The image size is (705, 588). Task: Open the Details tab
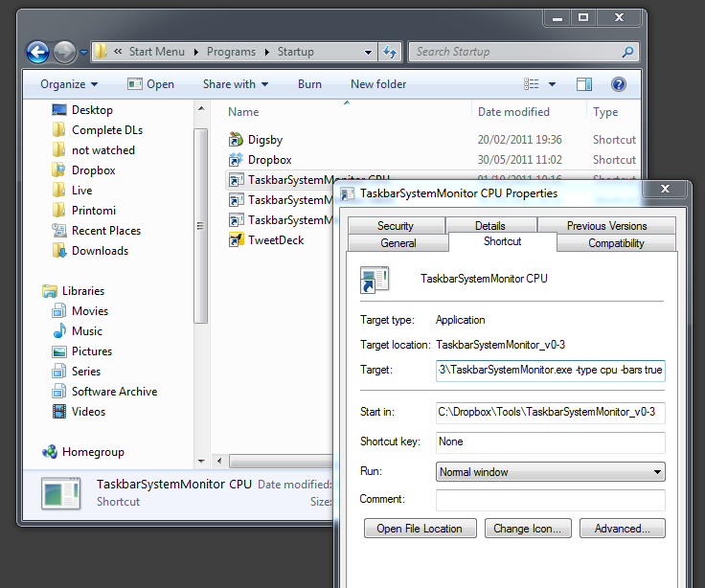pyautogui.click(x=489, y=226)
